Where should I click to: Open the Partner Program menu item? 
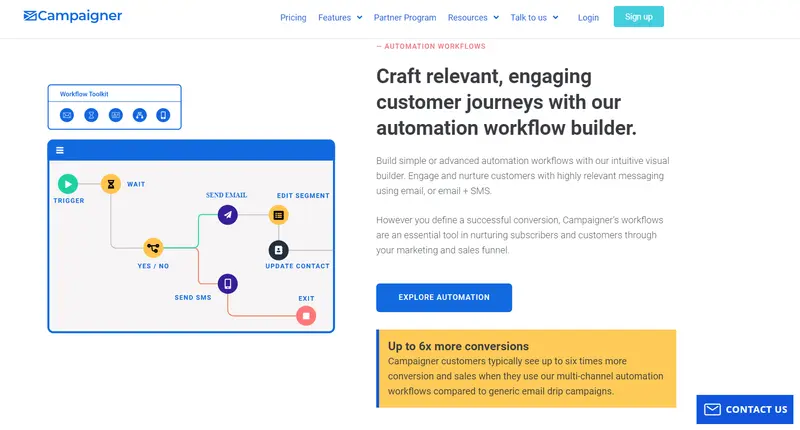405,17
